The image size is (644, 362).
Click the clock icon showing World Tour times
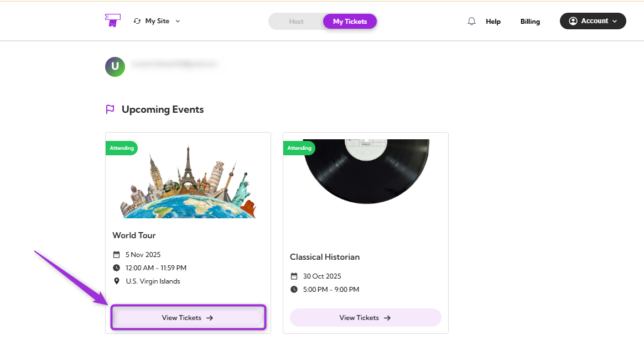(x=116, y=267)
